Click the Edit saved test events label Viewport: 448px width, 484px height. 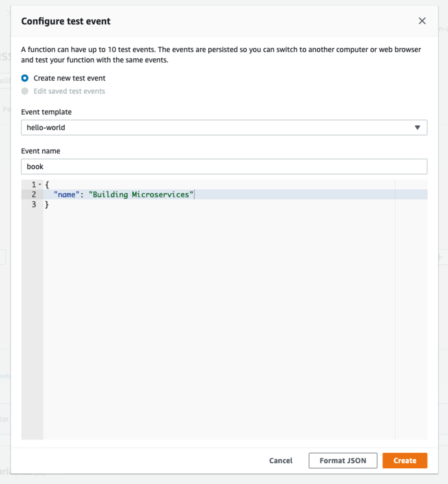coord(69,91)
